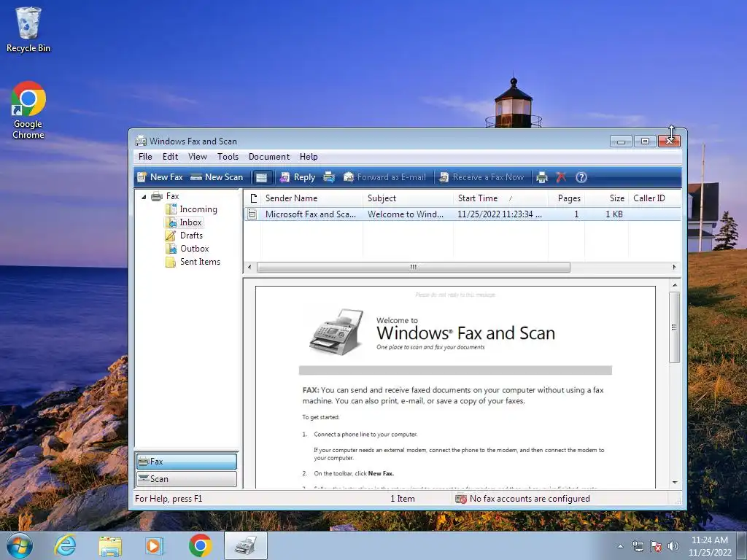Toggle the preview pane toolbar icon
The width and height of the screenshot is (747, 560).
tap(262, 178)
